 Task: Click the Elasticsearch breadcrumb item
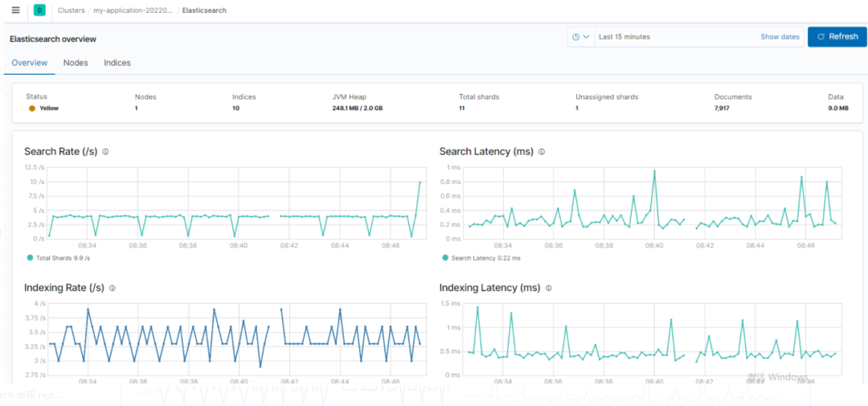tap(204, 10)
